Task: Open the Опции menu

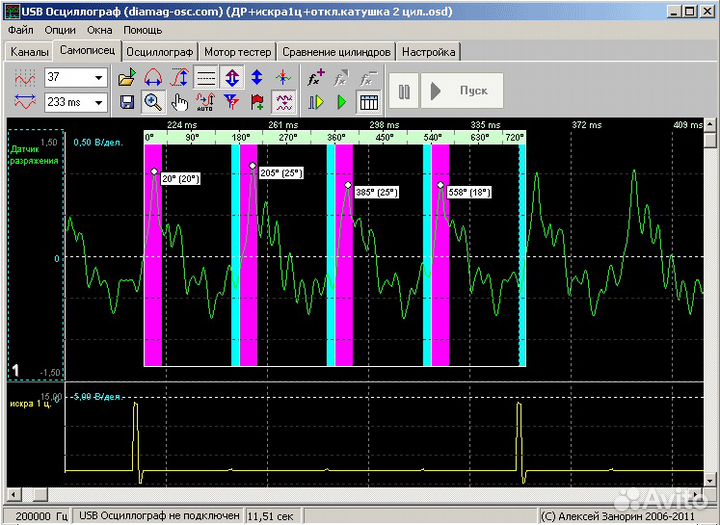Action: (60, 30)
